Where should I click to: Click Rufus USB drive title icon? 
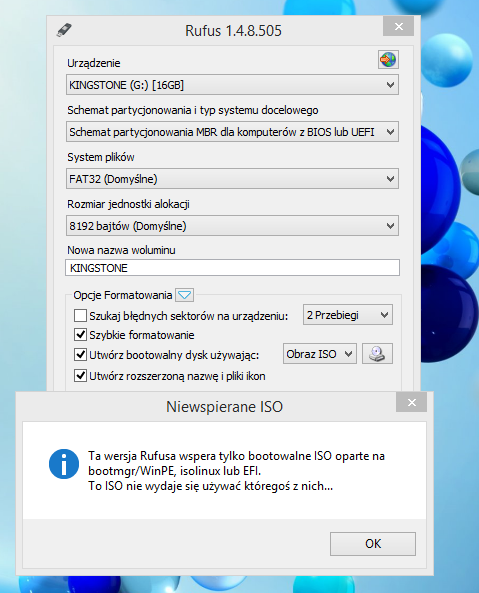pyautogui.click(x=64, y=30)
